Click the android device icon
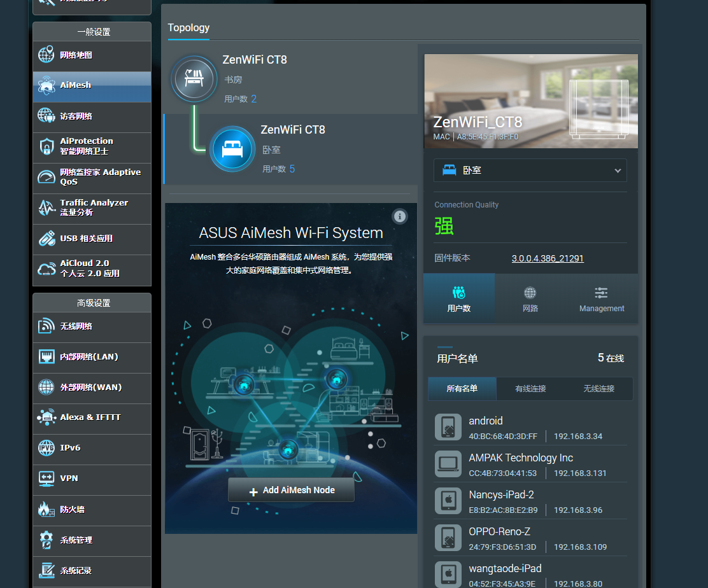Image resolution: width=708 pixels, height=588 pixels. click(448, 427)
